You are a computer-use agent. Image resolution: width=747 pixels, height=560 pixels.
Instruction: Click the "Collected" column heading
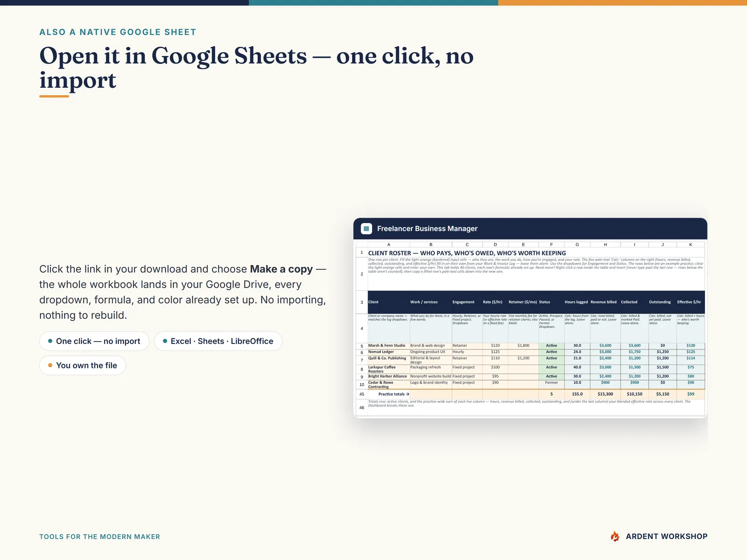[634, 302]
